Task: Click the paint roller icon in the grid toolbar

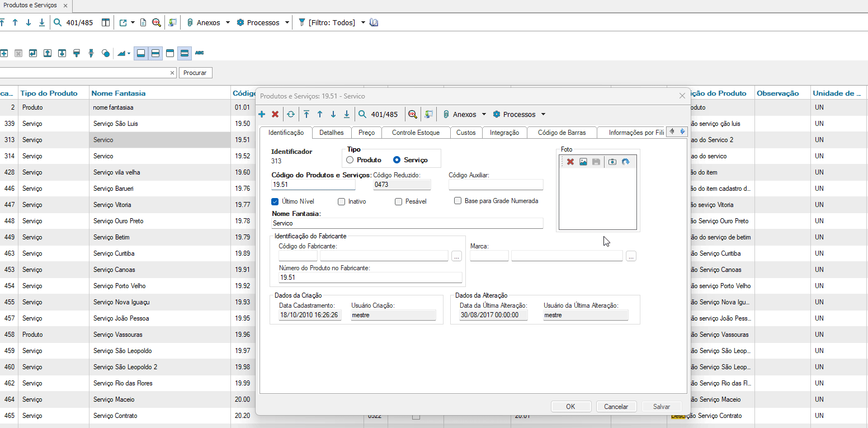Action: click(x=77, y=53)
